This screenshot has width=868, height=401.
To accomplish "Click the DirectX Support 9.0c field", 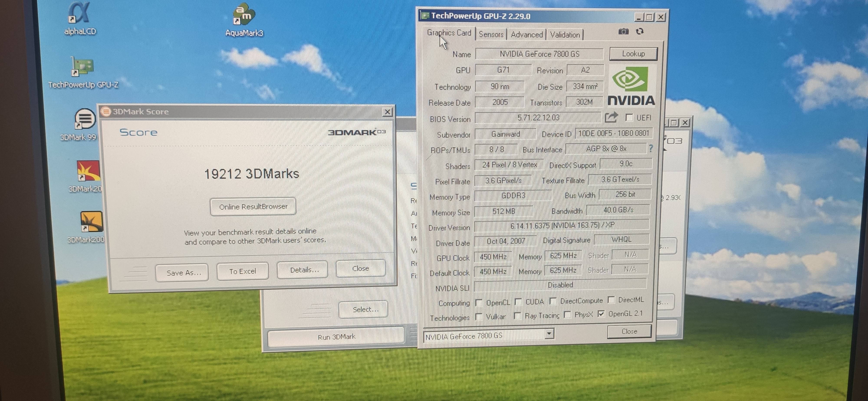I will point(626,164).
